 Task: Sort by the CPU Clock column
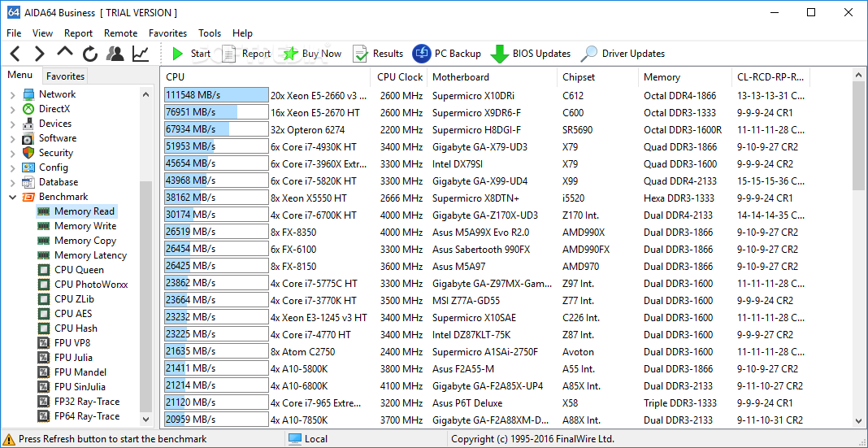point(399,77)
